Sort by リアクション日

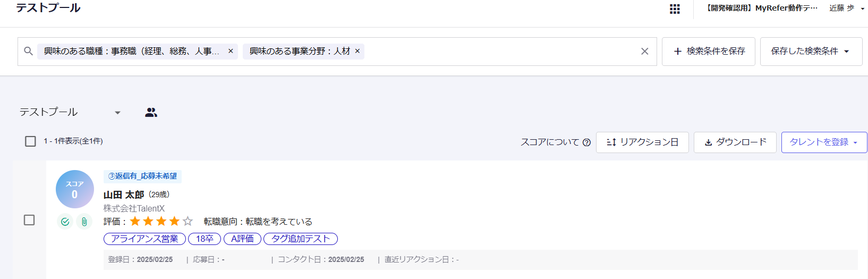(642, 142)
